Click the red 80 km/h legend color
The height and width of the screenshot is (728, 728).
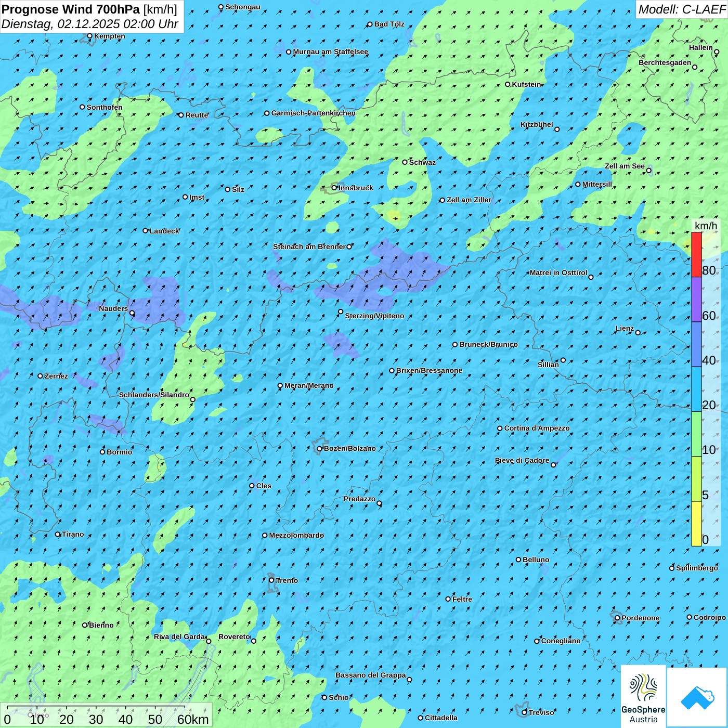(696, 254)
